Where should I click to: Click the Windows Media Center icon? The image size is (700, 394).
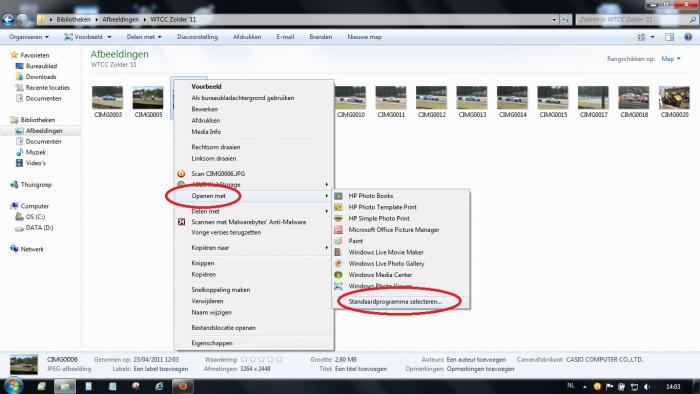pos(338,275)
